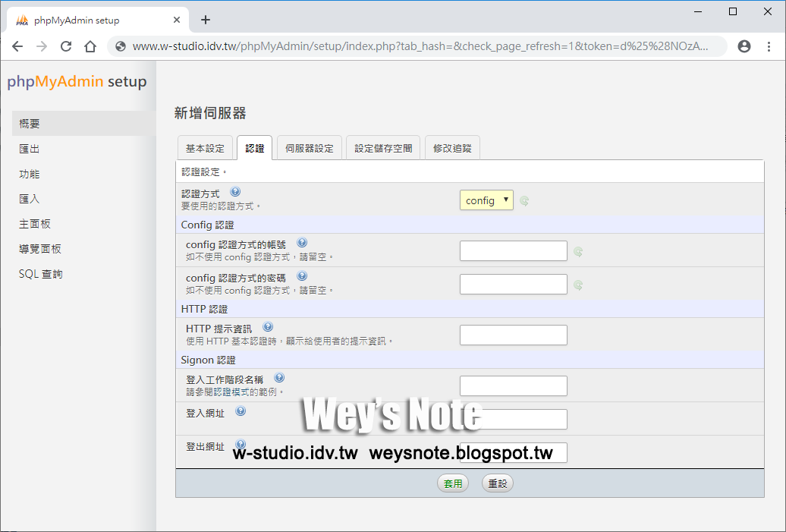Click help icon next to 認證方式
The width and height of the screenshot is (786, 532).
coord(235,191)
